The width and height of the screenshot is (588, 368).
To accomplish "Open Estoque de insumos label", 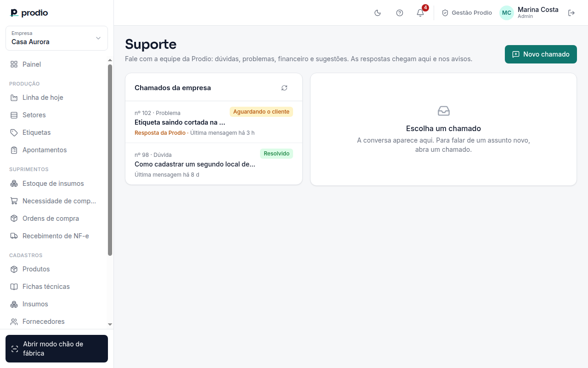I will [x=53, y=184].
